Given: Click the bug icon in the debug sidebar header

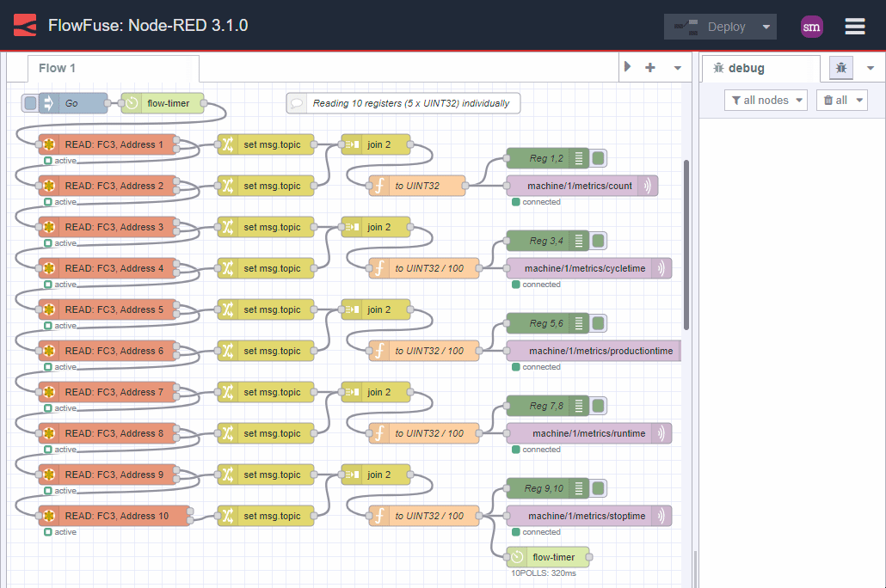Looking at the screenshot, I should (840, 67).
